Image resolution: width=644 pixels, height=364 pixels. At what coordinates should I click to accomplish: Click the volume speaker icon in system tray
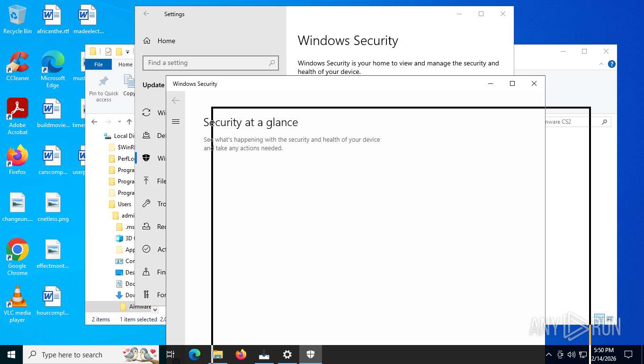[x=571, y=355]
